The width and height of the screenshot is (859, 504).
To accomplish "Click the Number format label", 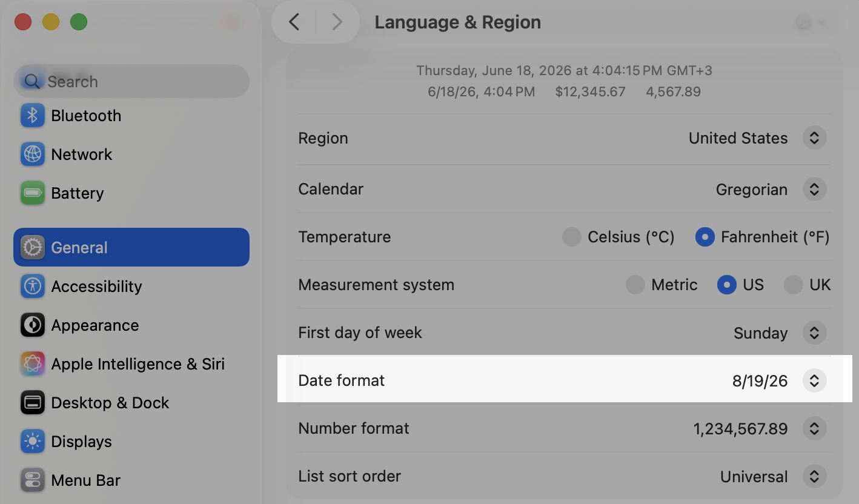I will 354,428.
